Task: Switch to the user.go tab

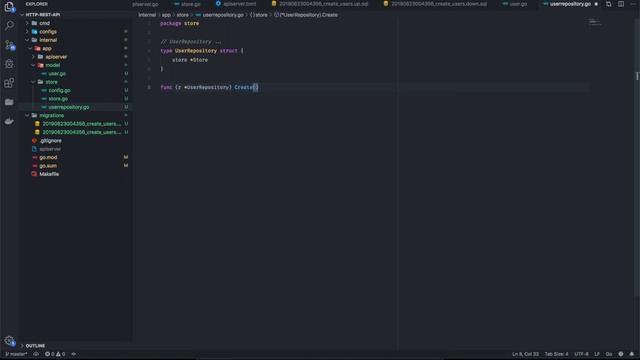Action: (x=516, y=4)
